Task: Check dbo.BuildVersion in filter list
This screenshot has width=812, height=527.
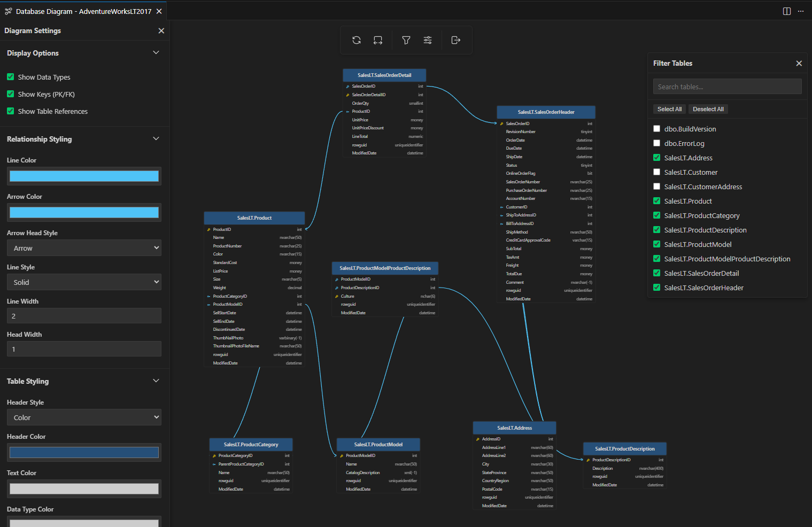Action: click(x=657, y=129)
